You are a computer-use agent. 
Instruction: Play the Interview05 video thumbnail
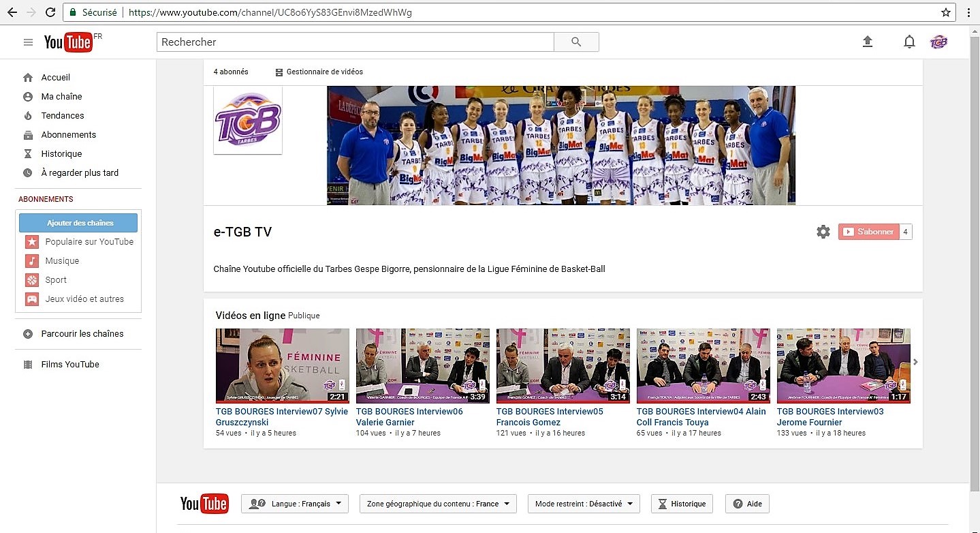tap(563, 366)
